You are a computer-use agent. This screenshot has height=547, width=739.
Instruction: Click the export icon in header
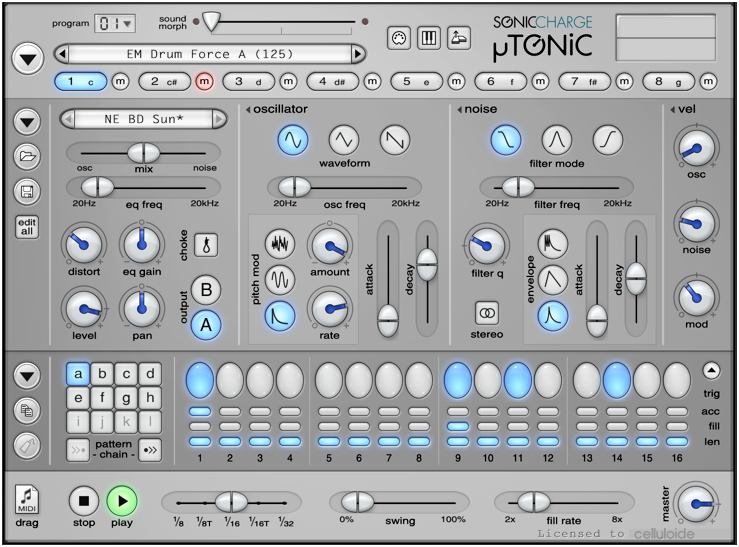(x=459, y=38)
